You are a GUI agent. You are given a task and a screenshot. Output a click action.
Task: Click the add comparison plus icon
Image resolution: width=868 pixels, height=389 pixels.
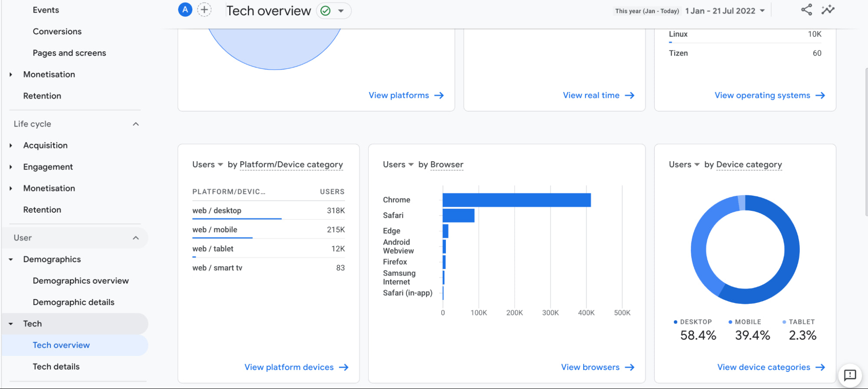point(204,10)
